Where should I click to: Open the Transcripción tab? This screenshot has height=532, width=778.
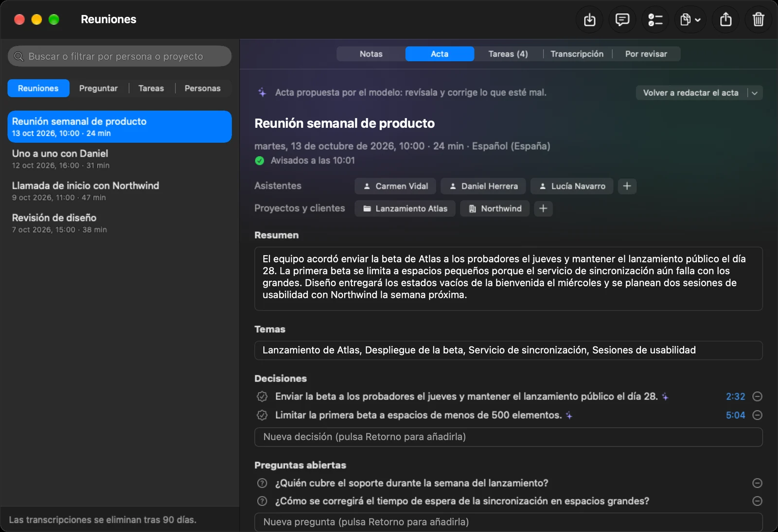pos(577,54)
